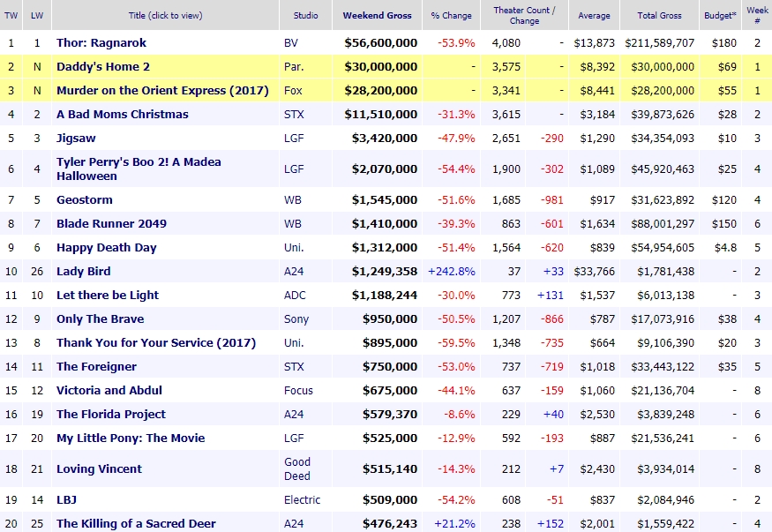Sort by the Week # column header
Image resolution: width=772 pixels, height=532 pixels.
click(x=757, y=15)
